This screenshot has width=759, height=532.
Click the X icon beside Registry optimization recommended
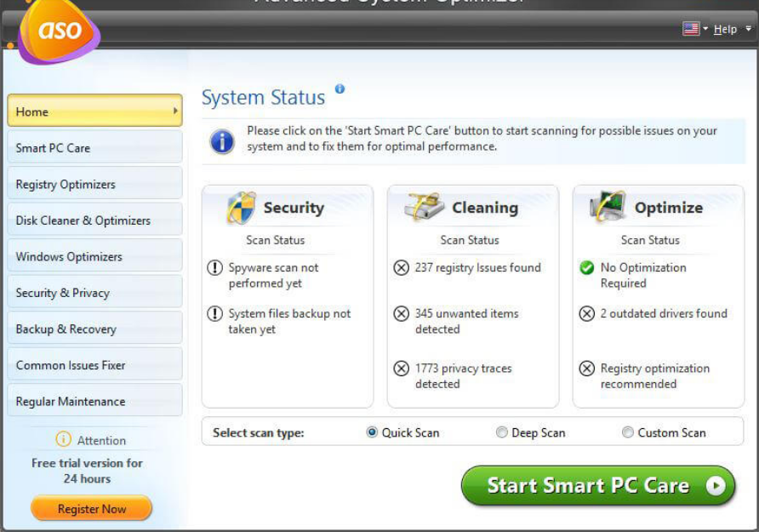586,369
